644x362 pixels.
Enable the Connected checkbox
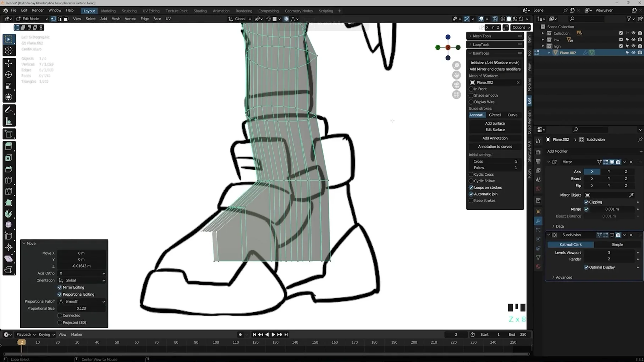pos(60,316)
